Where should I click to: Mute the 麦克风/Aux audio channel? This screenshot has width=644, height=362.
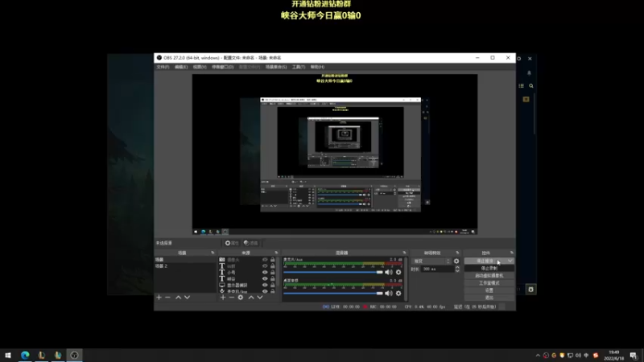(389, 272)
